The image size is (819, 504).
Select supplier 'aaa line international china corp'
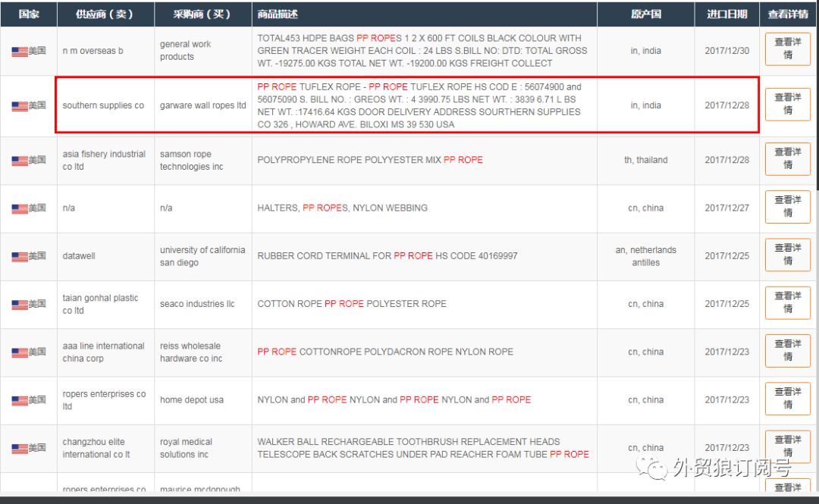click(x=103, y=352)
